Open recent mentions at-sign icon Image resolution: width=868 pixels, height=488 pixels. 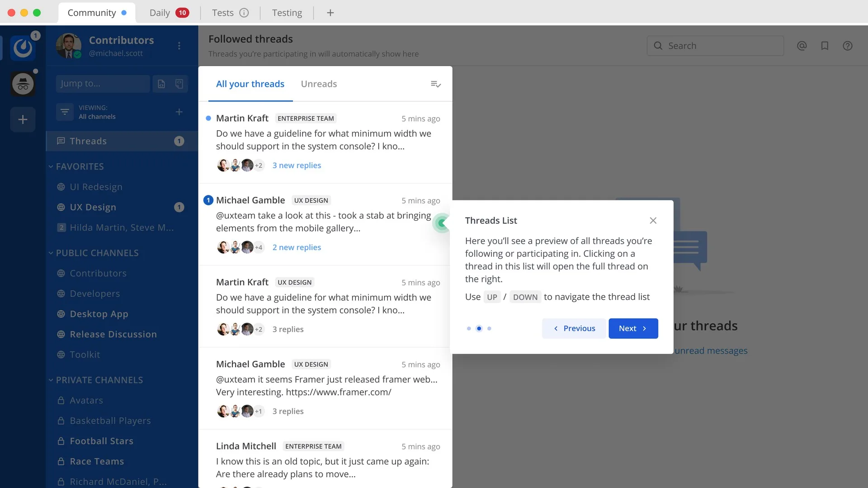(x=802, y=46)
